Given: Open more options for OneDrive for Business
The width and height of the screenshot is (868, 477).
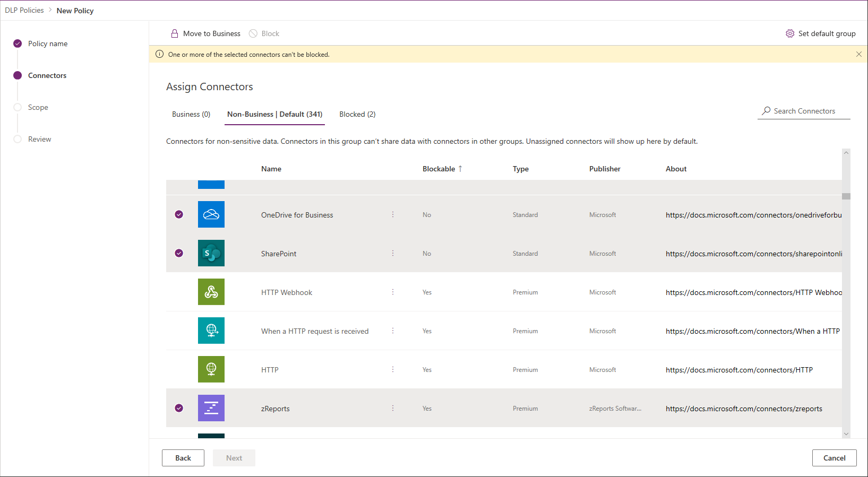Looking at the screenshot, I should (x=393, y=214).
